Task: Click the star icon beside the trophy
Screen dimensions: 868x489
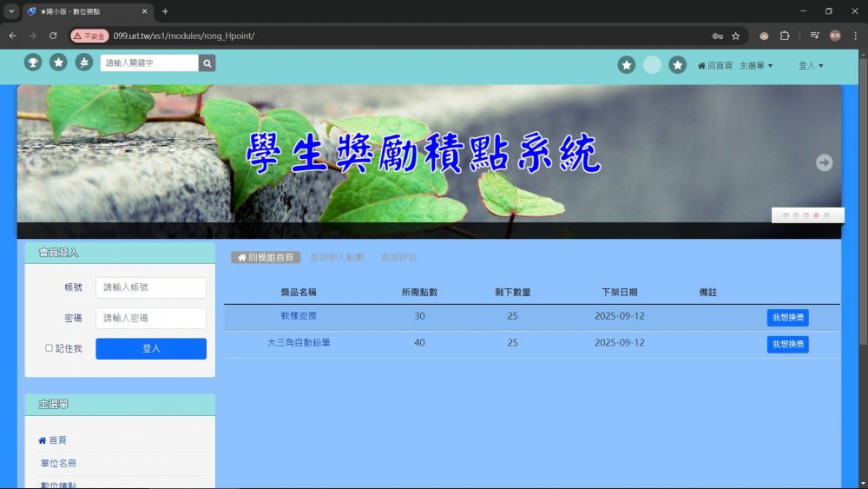Action: click(x=58, y=63)
